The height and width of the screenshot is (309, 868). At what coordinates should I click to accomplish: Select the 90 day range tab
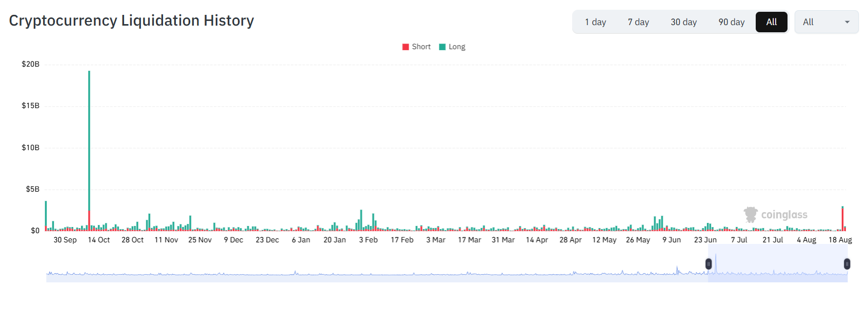click(731, 22)
